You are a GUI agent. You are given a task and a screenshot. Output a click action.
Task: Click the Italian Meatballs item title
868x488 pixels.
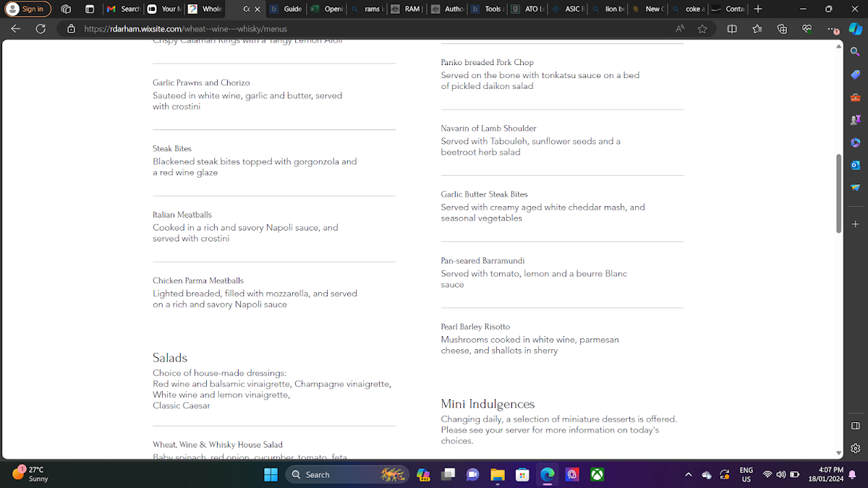point(182,215)
